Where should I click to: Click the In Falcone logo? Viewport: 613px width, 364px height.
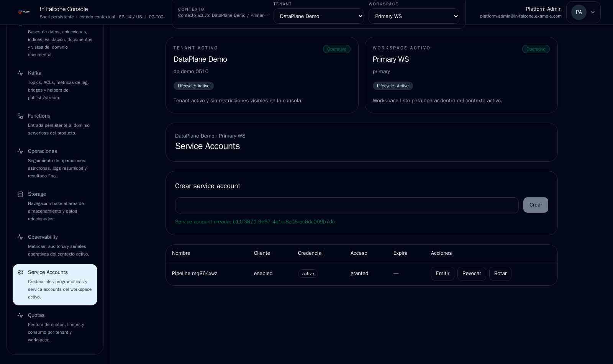24,12
